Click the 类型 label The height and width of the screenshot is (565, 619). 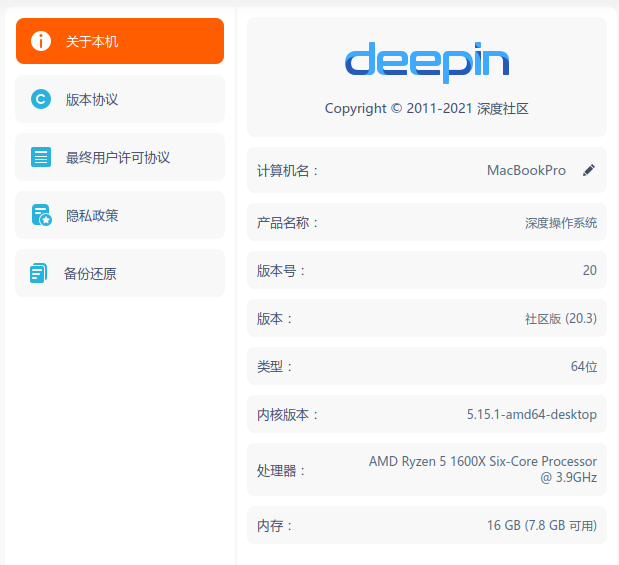tap(274, 367)
